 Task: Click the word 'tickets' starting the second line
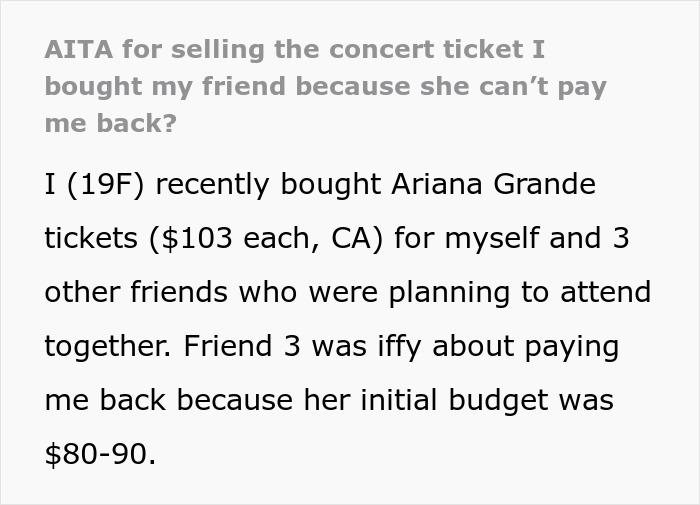(90, 239)
